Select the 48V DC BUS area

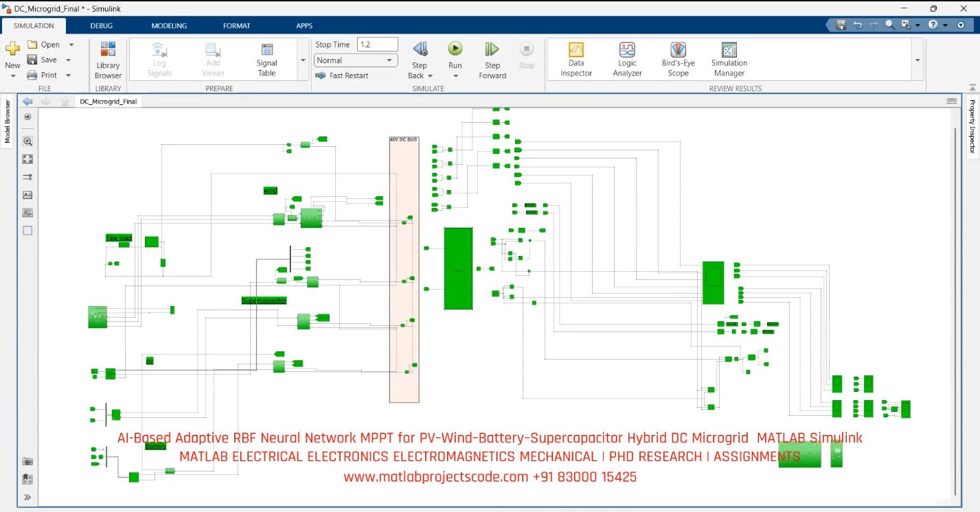pos(404,269)
